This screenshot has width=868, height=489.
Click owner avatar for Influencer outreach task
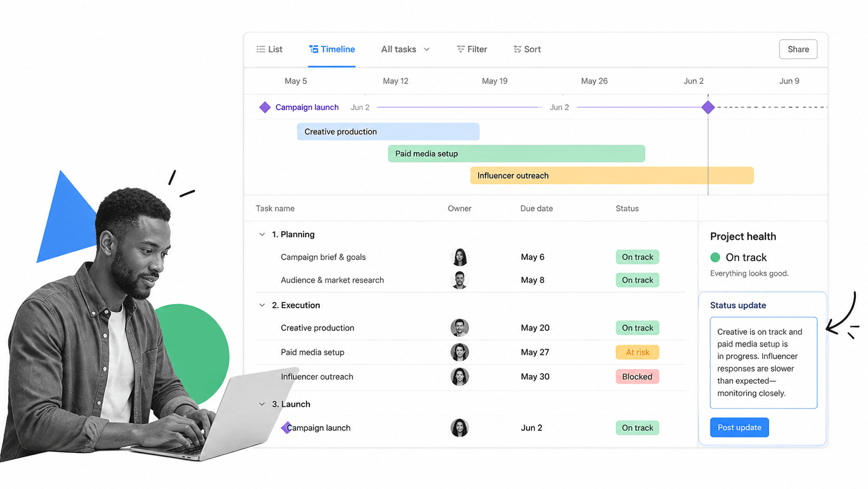459,376
